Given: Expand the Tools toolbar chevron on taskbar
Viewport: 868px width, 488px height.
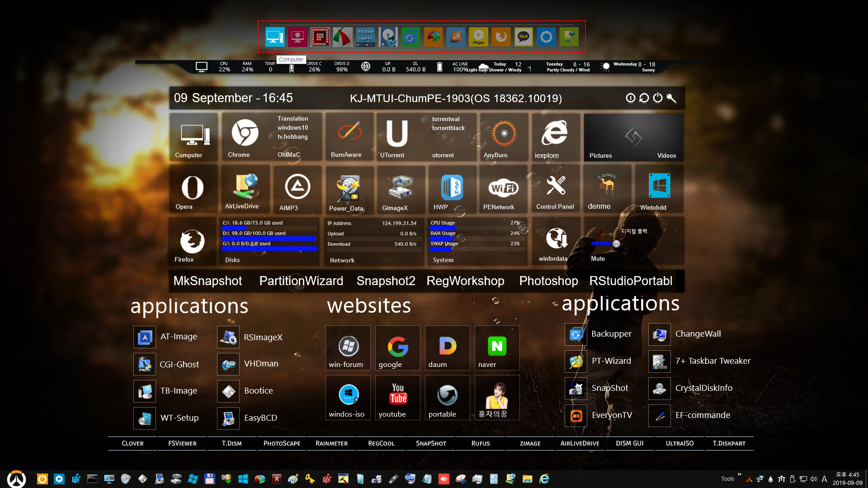Looking at the screenshot, I should [740, 474].
